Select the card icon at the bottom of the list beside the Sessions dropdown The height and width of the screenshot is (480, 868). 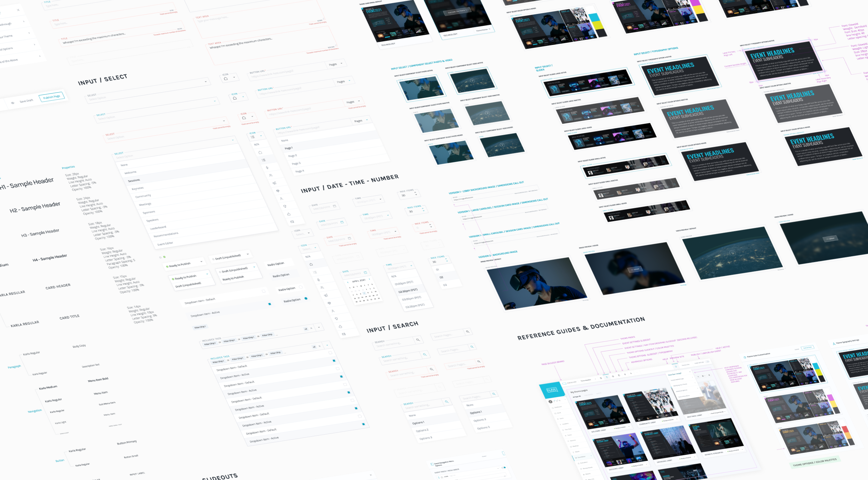click(292, 222)
